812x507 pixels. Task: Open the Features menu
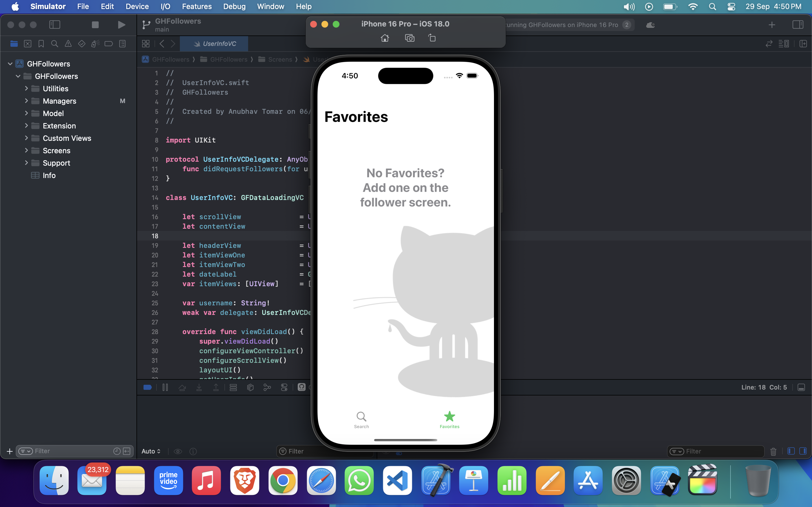pos(197,6)
